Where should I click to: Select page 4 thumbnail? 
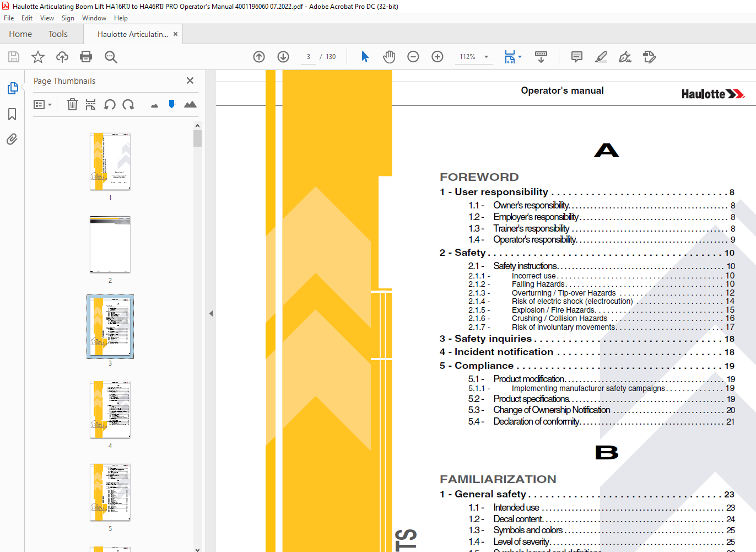click(x=110, y=410)
